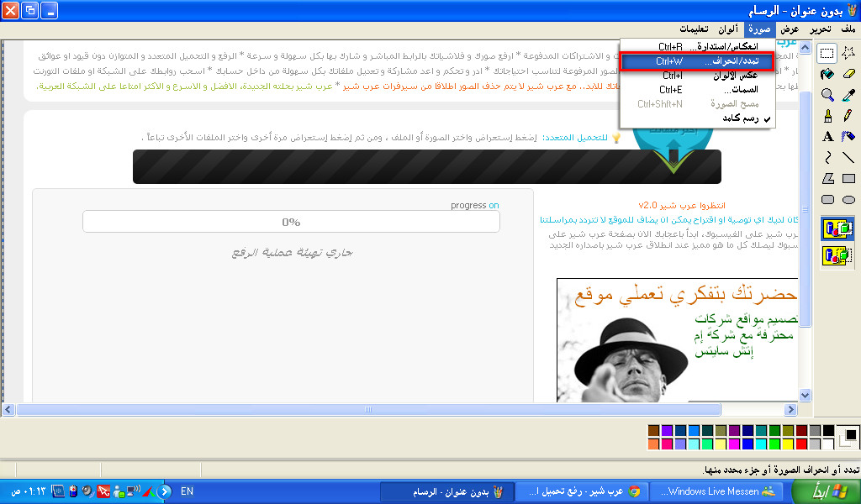The width and height of the screenshot is (861, 504).
Task: Select the Free-Form Select tool
Action: [848, 54]
